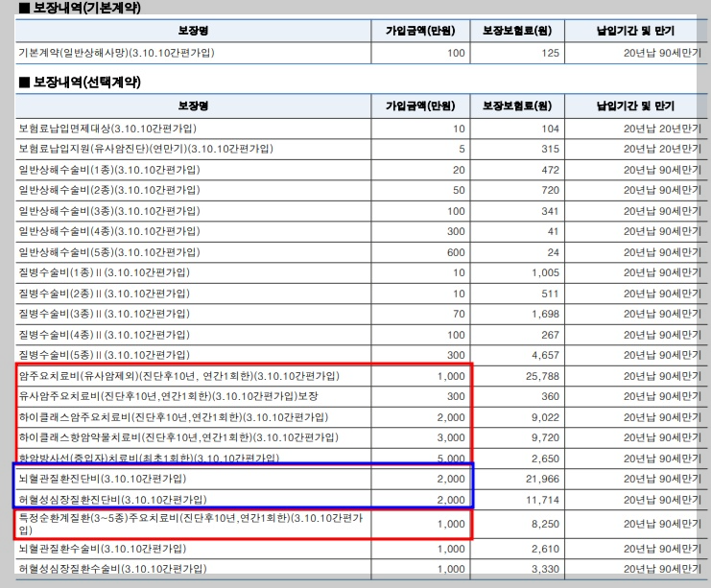Click the '보장내역(기본계약)' section heading

[x=81, y=8]
